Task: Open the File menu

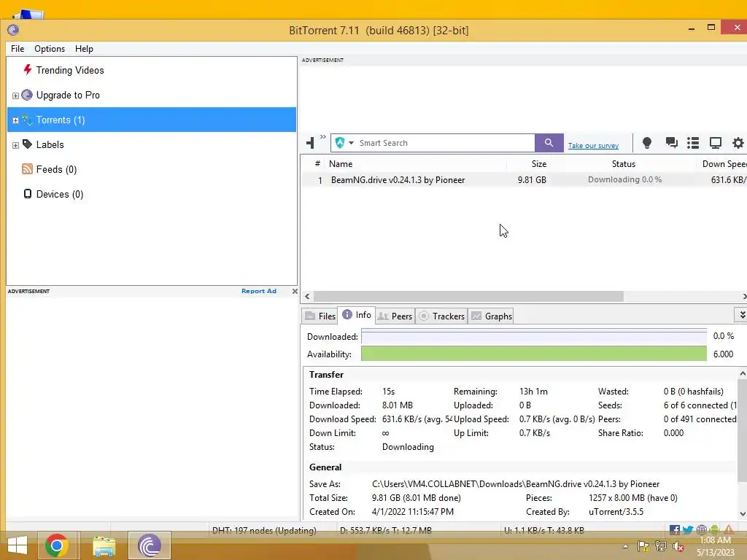Action: pyautogui.click(x=18, y=49)
